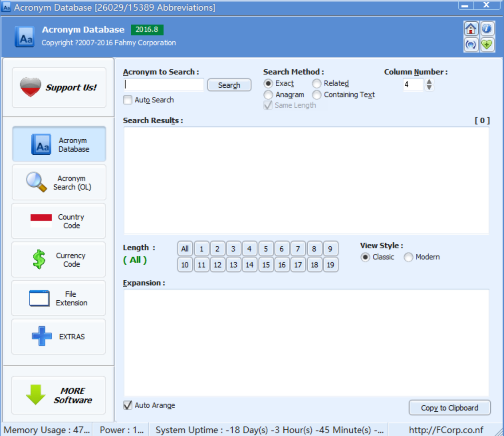The image size is (504, 436).
Task: Switch View Style to Modern
Action: 408,257
